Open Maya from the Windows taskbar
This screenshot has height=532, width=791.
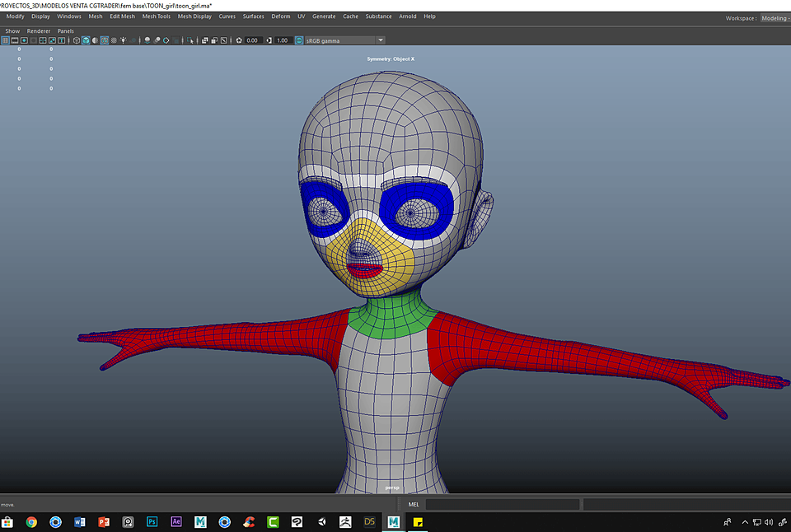click(393, 522)
